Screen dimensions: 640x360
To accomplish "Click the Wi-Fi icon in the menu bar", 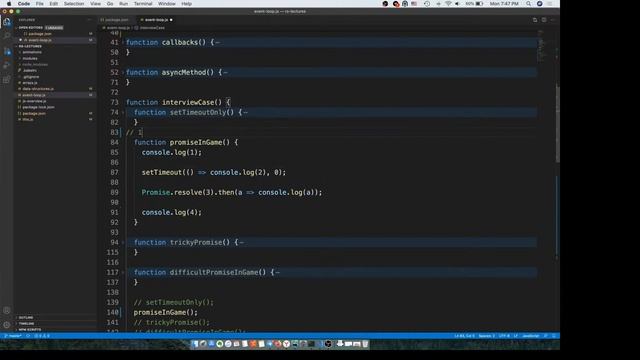I will 448,4.
